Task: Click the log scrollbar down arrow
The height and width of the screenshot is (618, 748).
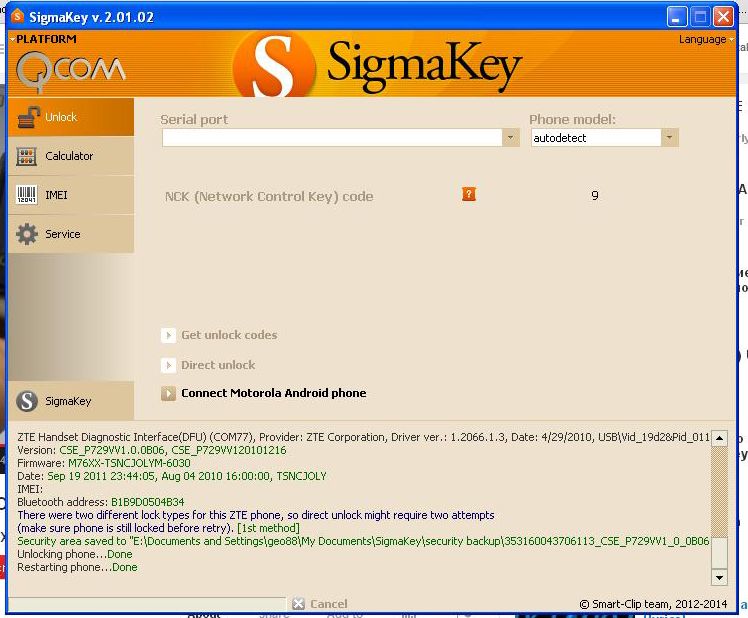Action: point(719,577)
